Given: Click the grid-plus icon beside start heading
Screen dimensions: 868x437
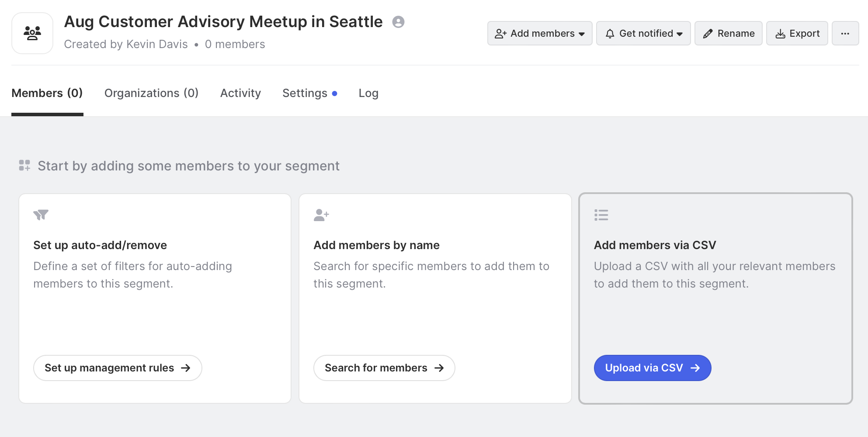Looking at the screenshot, I should [x=24, y=166].
